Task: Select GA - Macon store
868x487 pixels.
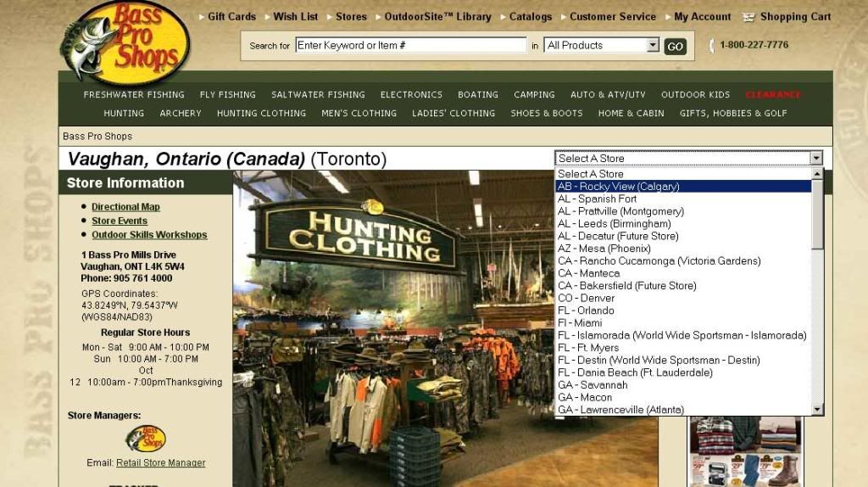Action: point(683,397)
